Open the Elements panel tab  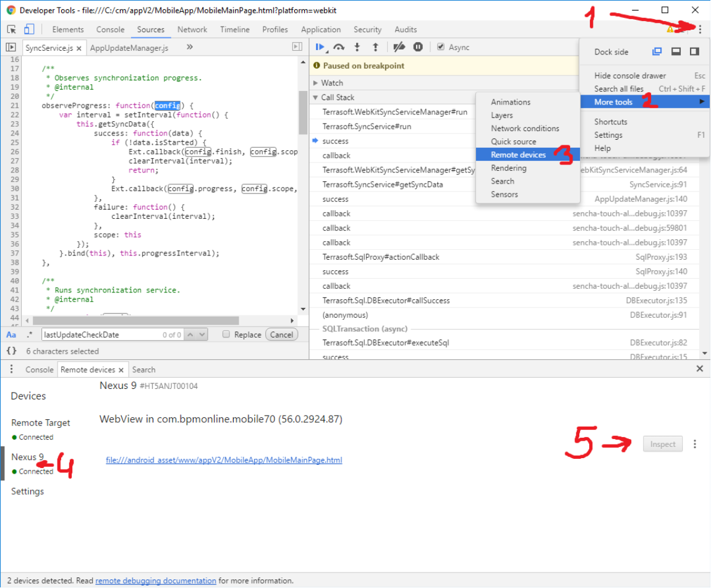(68, 30)
